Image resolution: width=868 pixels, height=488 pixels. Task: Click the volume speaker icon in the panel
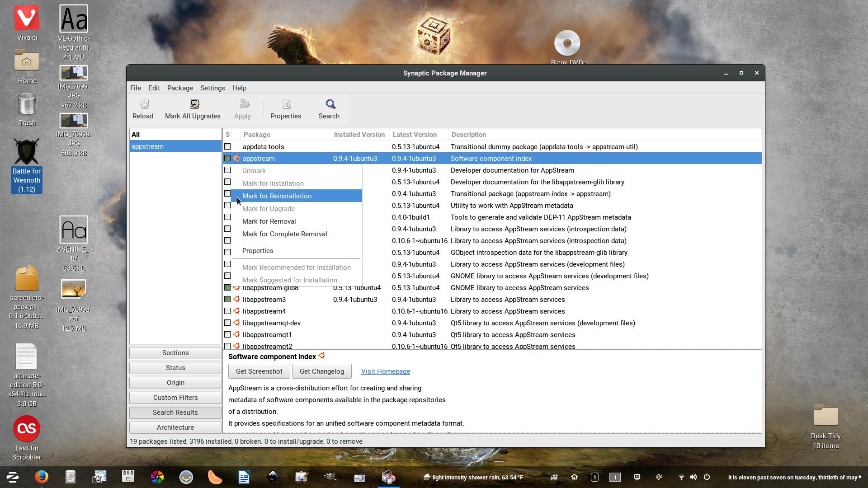click(x=693, y=477)
